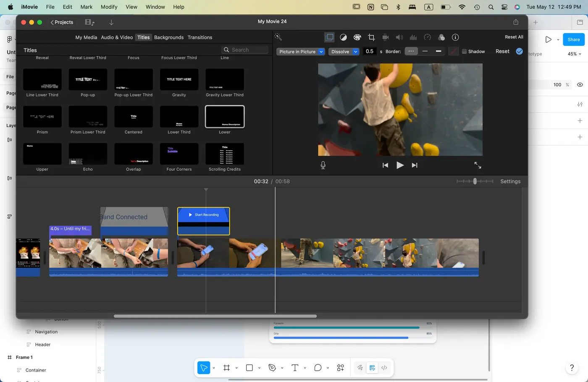This screenshot has width=588, height=382.
Task: Select the Figma Text tool
Action: [295, 368]
